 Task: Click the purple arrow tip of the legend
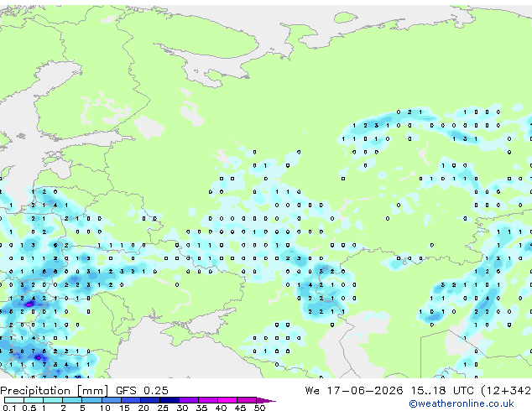click(x=266, y=400)
